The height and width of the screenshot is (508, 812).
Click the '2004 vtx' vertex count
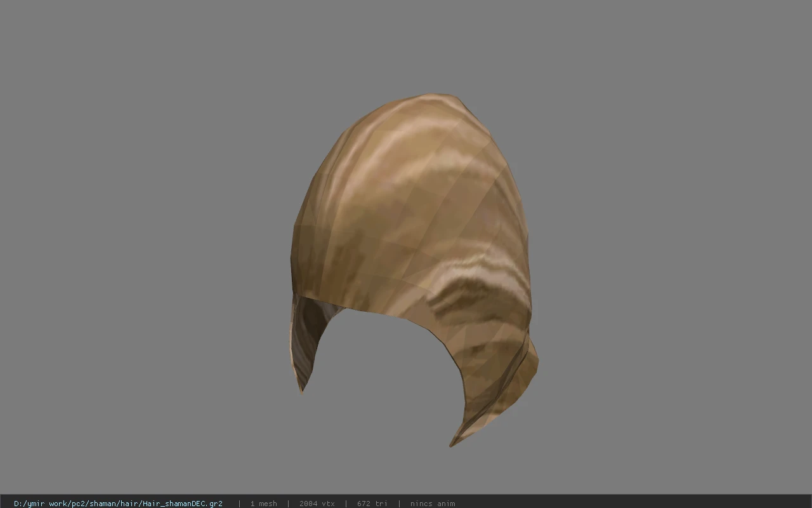317,504
